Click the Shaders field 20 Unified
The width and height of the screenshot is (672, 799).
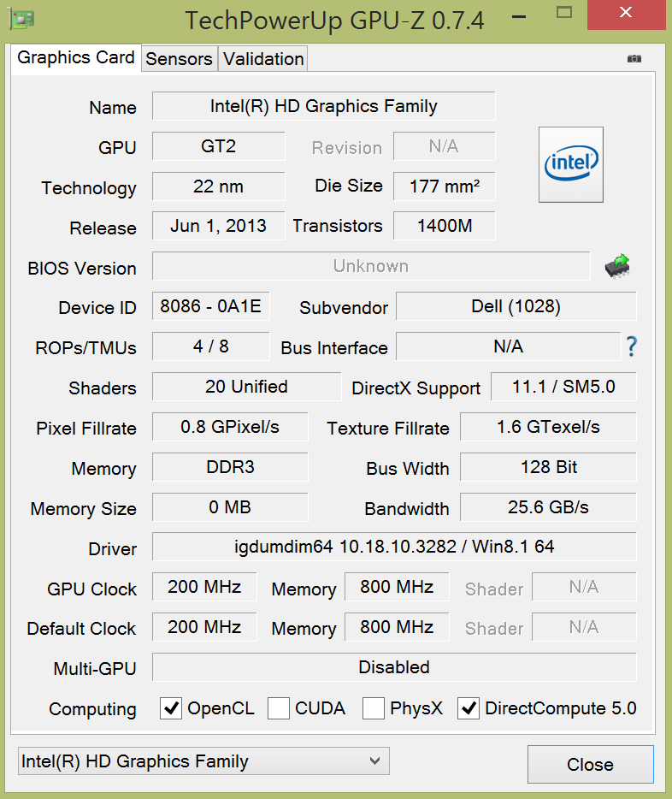tap(246, 387)
